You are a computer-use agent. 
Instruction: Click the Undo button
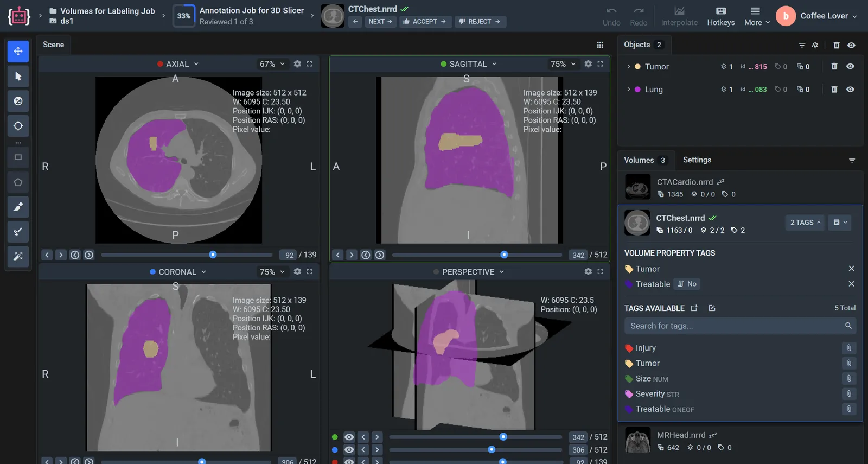pos(611,16)
